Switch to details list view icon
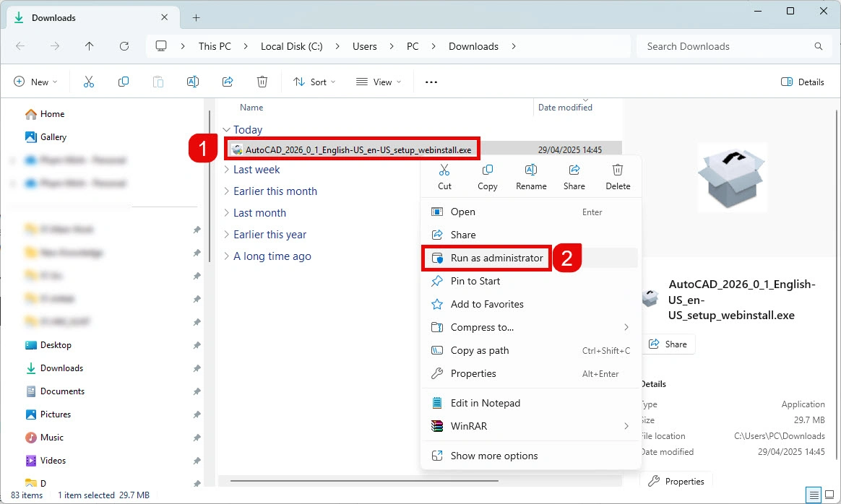The height and width of the screenshot is (504, 841). (814, 495)
